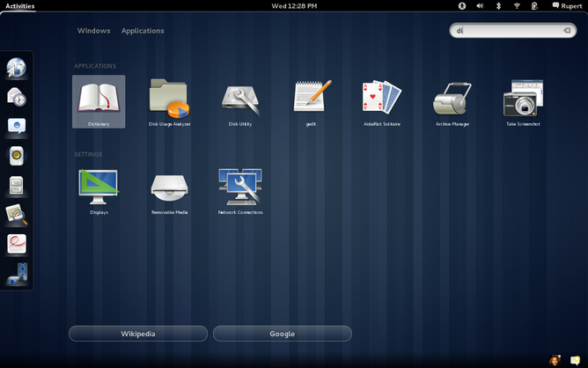This screenshot has height=368, width=588.
Task: Open Rhythmbox speaker icon in dash
Action: coord(17,156)
